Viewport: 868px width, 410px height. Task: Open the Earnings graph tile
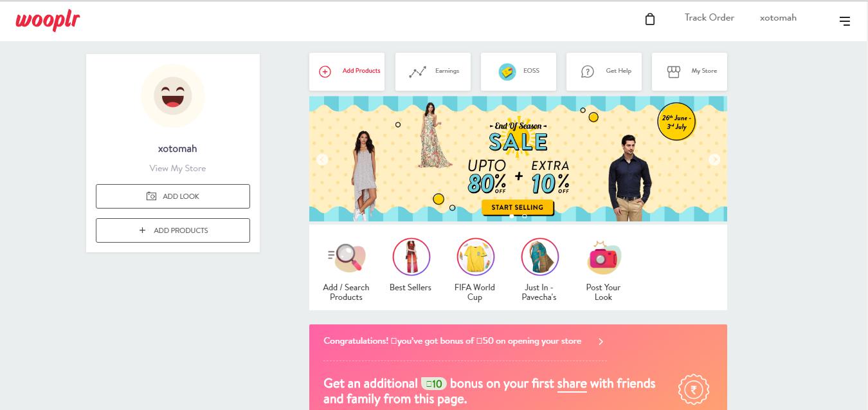pyautogui.click(x=433, y=71)
